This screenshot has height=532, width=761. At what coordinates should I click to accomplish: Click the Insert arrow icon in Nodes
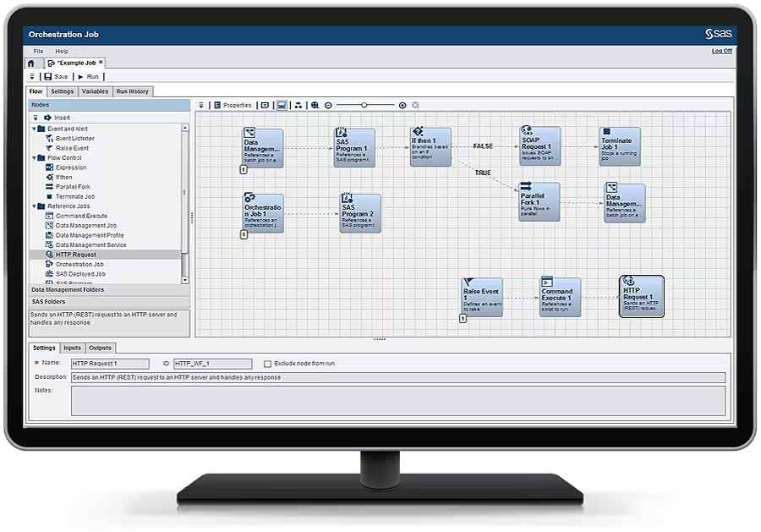pyautogui.click(x=47, y=118)
